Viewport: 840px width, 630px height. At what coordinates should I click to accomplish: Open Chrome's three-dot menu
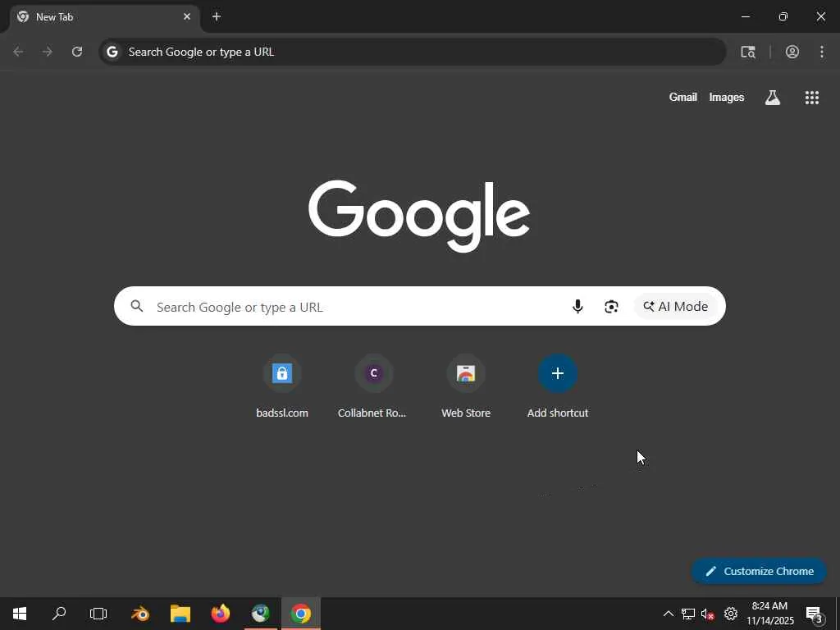pos(822,52)
